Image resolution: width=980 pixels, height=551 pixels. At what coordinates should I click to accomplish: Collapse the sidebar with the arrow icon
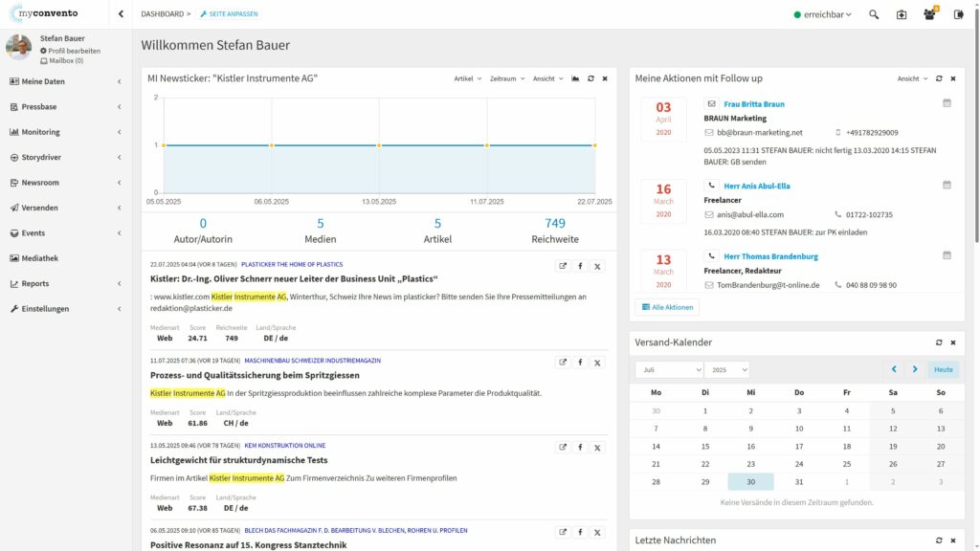click(x=121, y=13)
